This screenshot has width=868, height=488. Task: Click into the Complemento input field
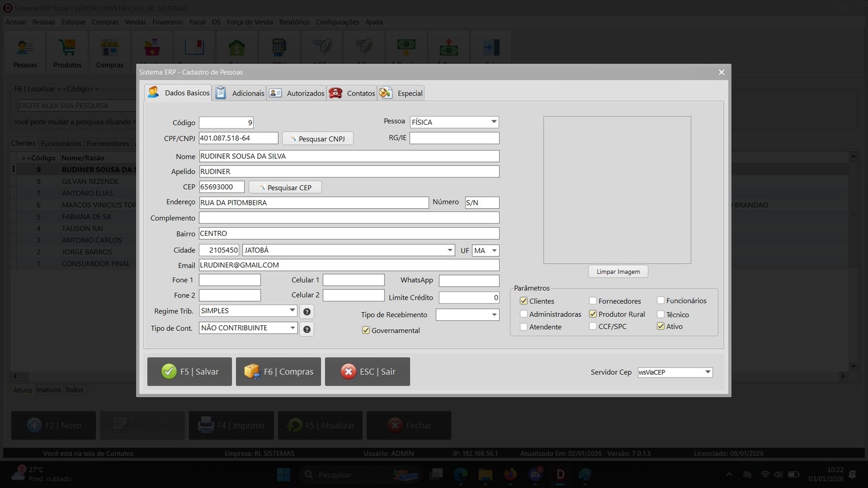349,218
